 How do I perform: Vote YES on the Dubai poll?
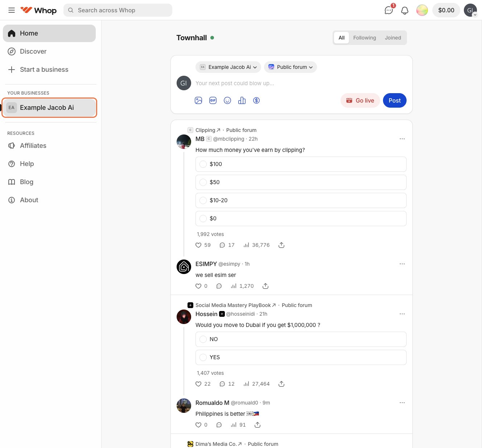[x=301, y=357]
